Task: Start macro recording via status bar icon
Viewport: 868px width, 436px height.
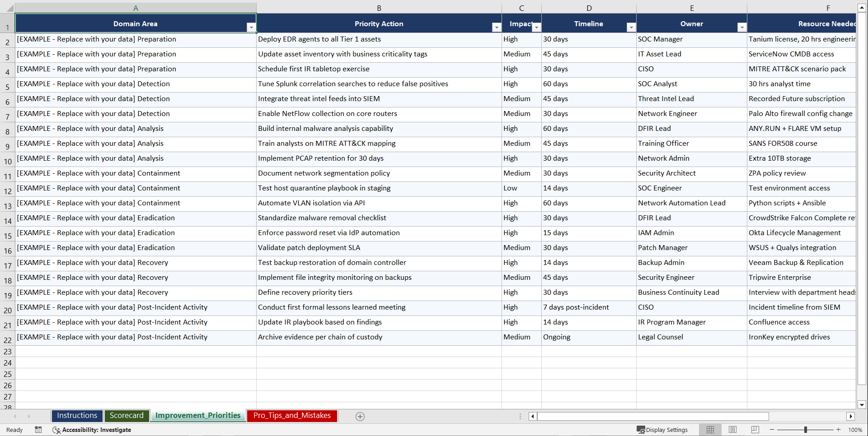Action: (x=38, y=430)
